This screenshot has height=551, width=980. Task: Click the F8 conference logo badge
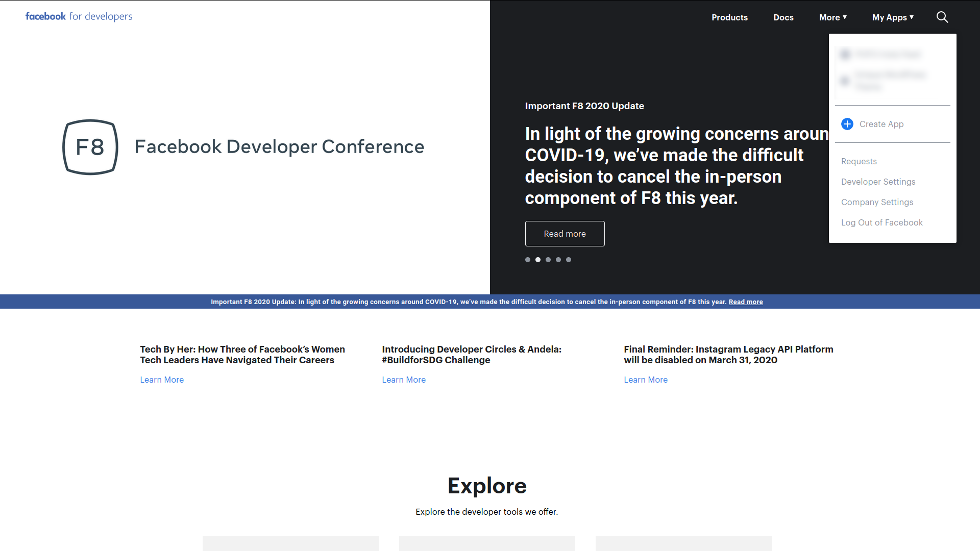point(90,147)
